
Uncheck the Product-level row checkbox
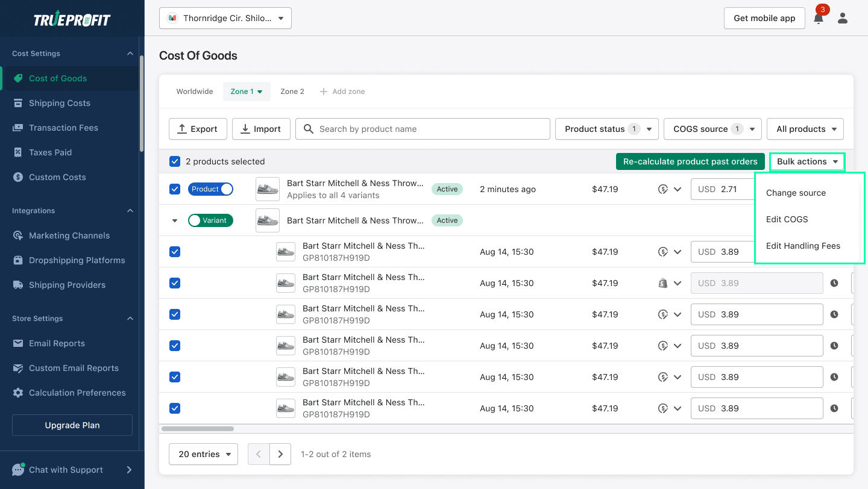point(175,189)
